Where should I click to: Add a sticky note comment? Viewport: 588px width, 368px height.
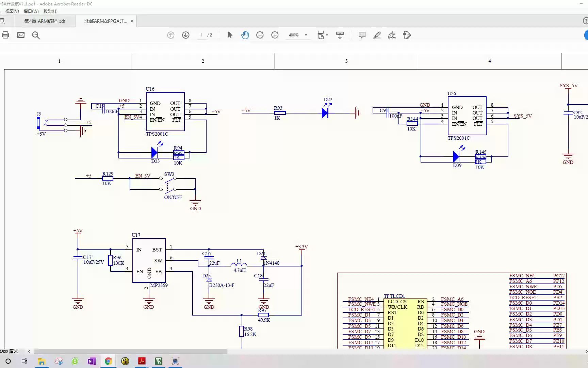click(x=362, y=35)
